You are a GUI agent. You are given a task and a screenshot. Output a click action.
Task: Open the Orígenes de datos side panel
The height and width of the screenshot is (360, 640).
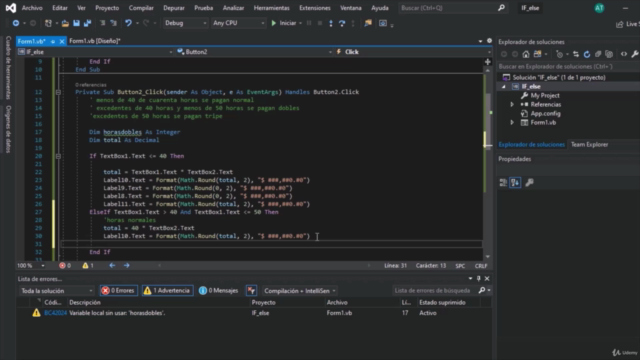pyautogui.click(x=8, y=129)
